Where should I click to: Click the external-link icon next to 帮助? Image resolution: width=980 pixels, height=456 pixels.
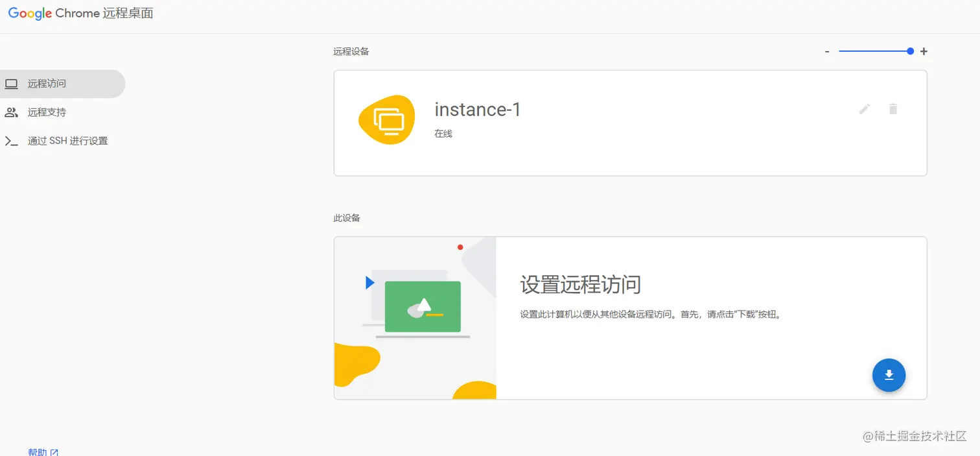[x=54, y=452]
